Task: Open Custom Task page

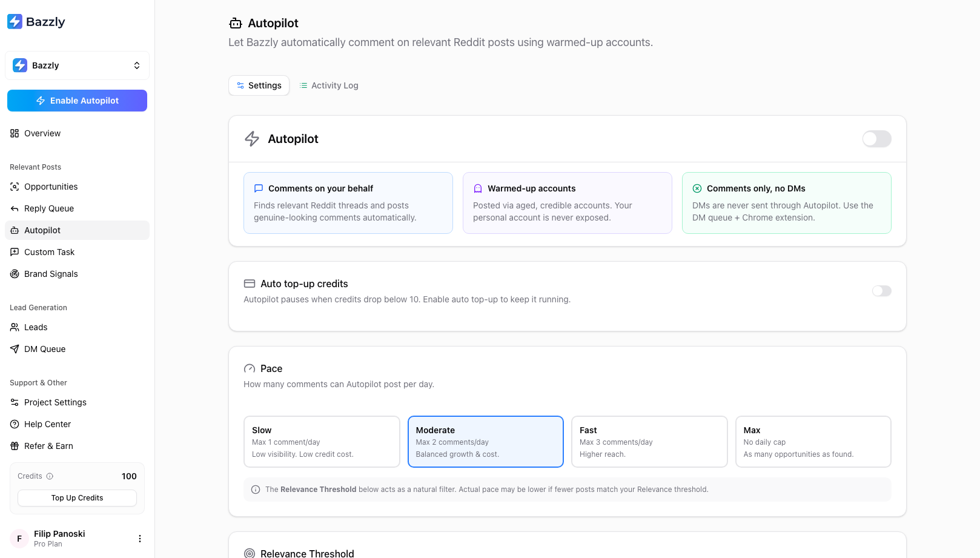Action: (x=77, y=252)
